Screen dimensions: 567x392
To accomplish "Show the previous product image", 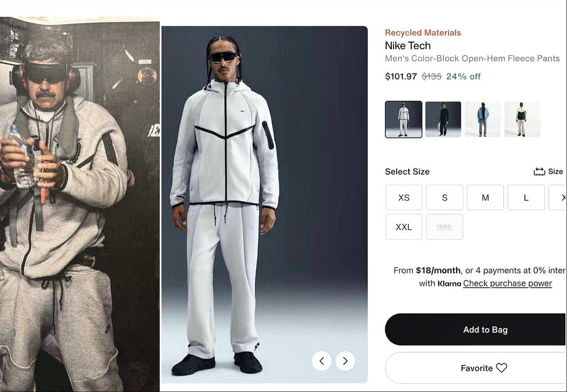I will (321, 361).
